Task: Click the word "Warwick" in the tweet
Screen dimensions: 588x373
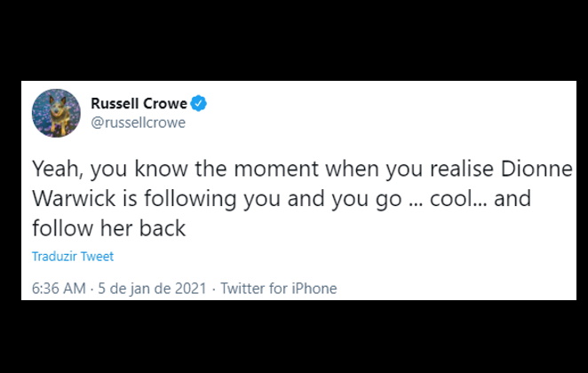Action: (71, 199)
